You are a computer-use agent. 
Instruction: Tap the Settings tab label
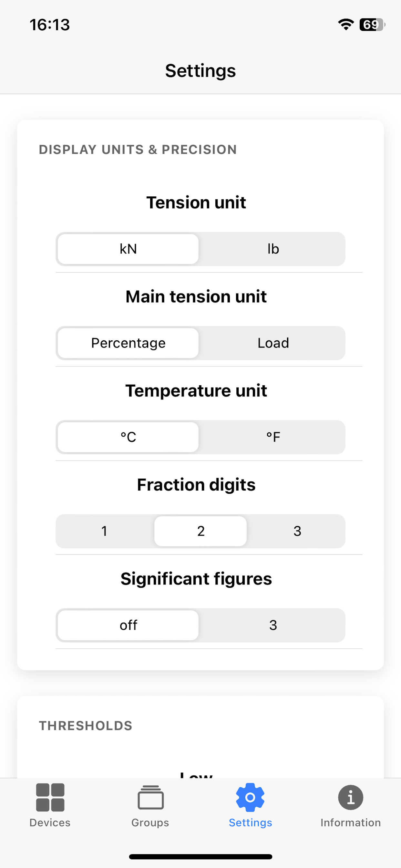(x=250, y=822)
